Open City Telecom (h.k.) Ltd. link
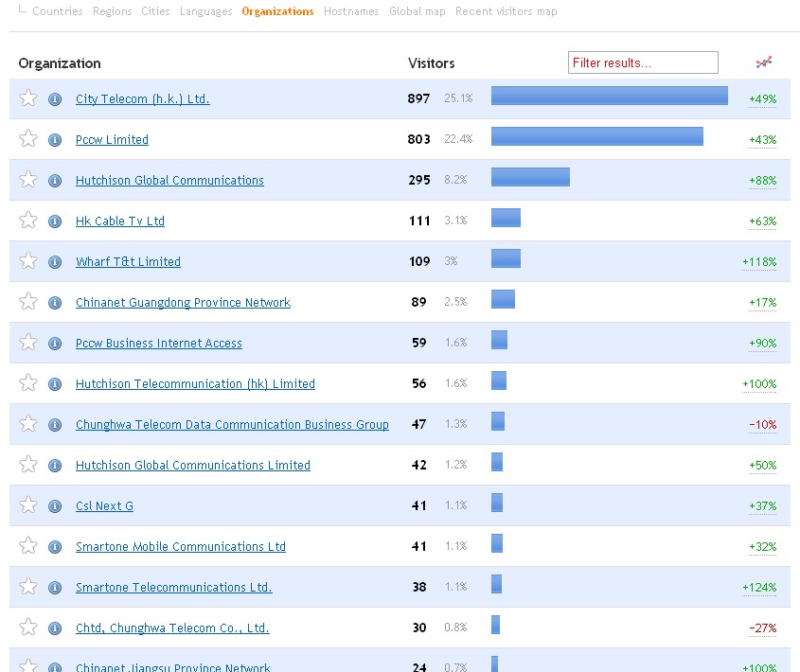Screen dimensions: 800x672 click(x=142, y=99)
